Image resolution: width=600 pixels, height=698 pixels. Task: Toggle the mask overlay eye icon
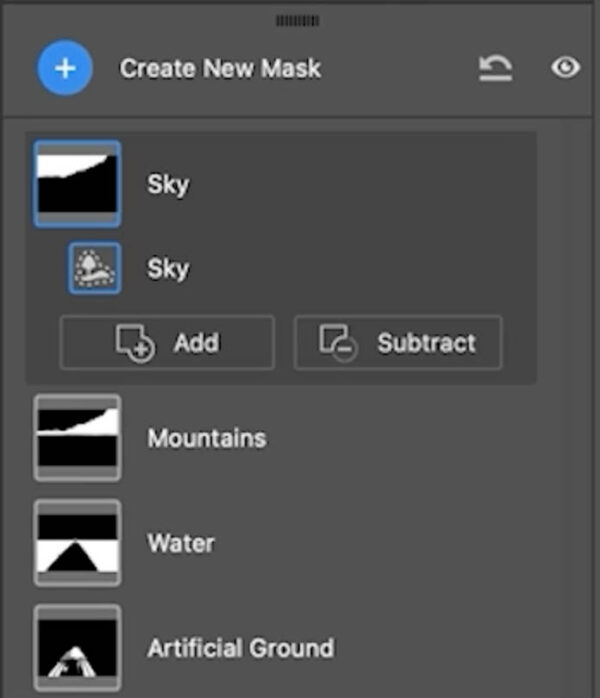(566, 69)
